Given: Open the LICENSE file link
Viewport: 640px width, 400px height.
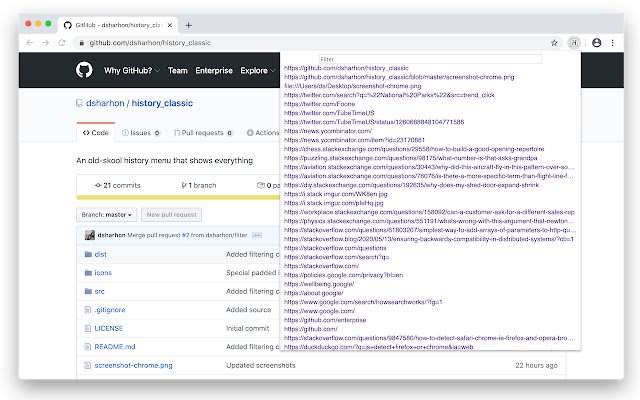Looking at the screenshot, I should [x=109, y=328].
